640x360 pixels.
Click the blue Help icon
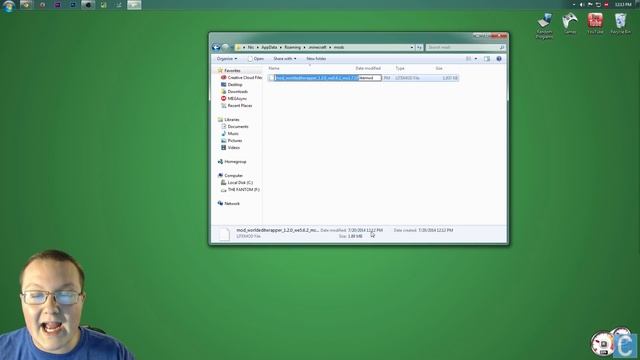click(499, 59)
